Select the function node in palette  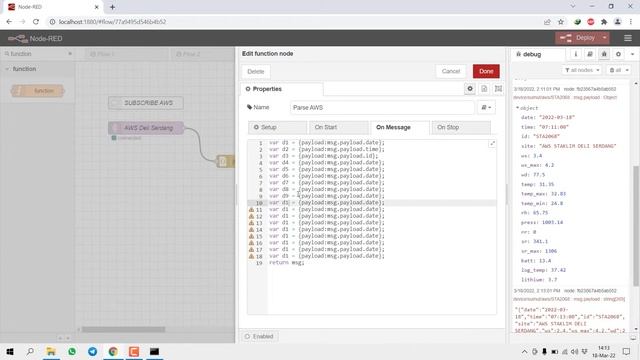(38, 91)
